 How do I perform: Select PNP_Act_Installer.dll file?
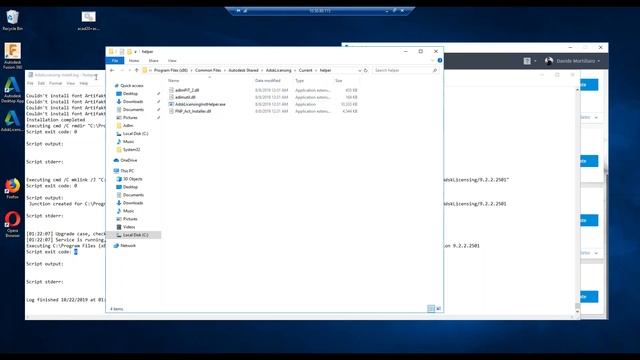(x=193, y=111)
